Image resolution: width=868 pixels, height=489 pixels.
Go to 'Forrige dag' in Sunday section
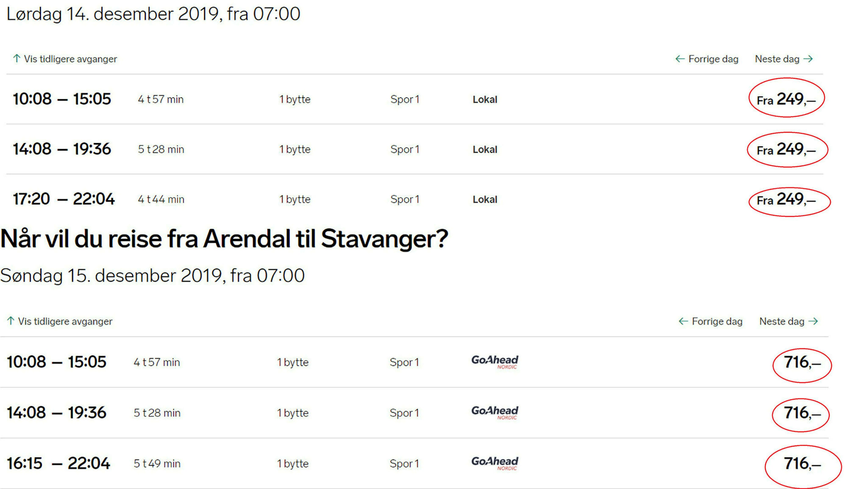pos(717,321)
